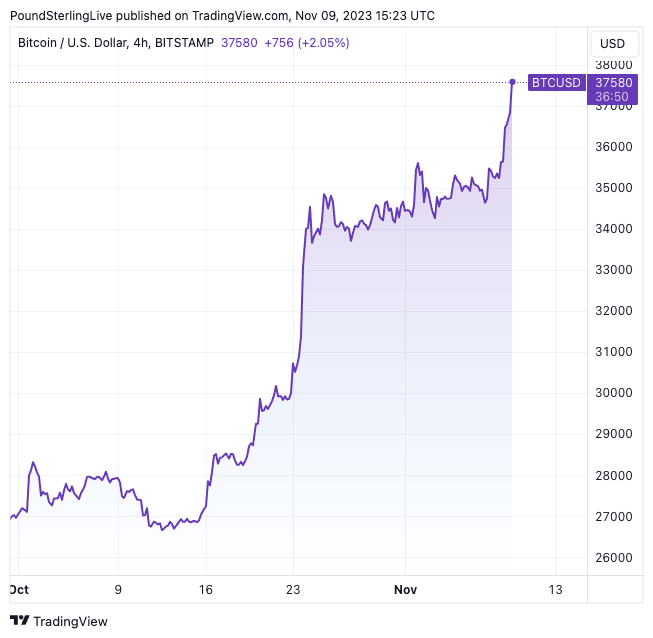This screenshot has width=653, height=638.
Task: Click the +756 (+2.05%) change value
Action: pyautogui.click(x=306, y=44)
